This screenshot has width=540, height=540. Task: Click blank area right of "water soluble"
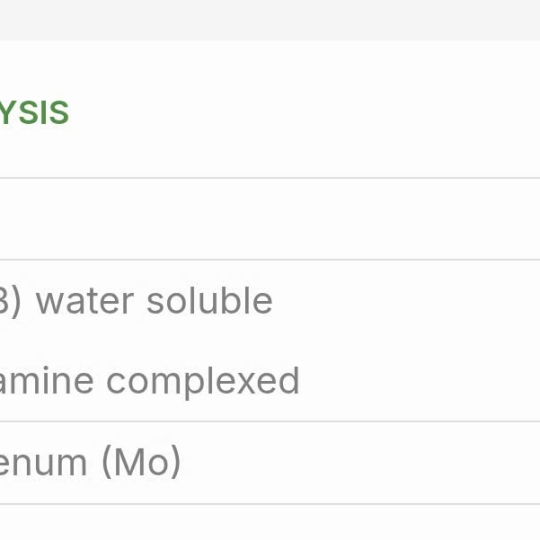click(x=406, y=302)
